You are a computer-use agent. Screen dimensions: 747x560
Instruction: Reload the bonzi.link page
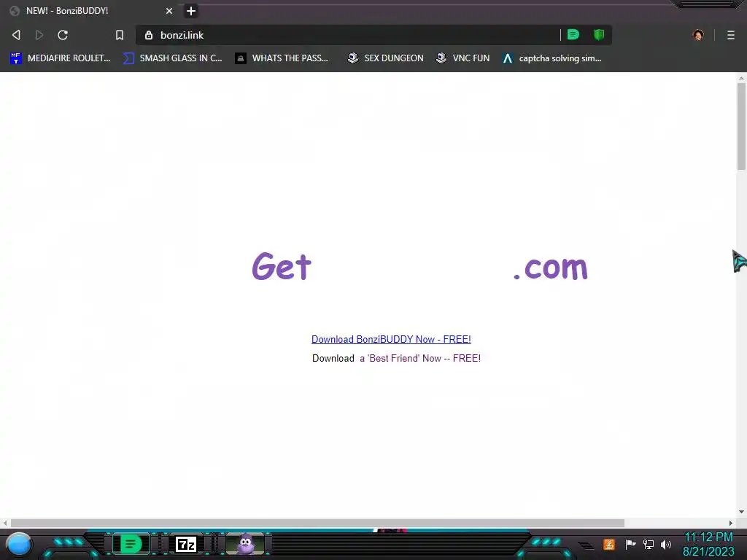pyautogui.click(x=63, y=35)
